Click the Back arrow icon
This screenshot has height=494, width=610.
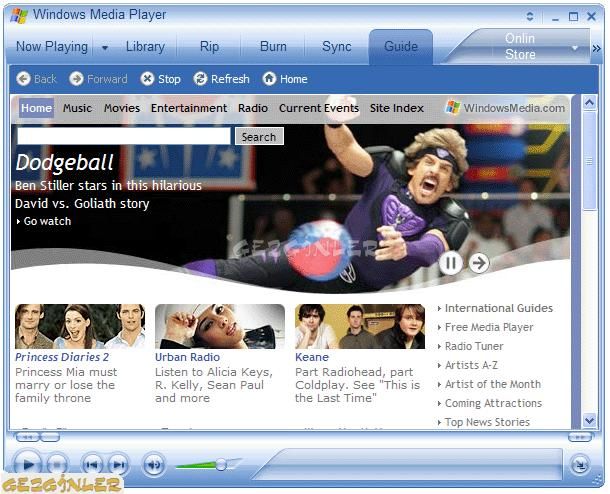[x=23, y=79]
